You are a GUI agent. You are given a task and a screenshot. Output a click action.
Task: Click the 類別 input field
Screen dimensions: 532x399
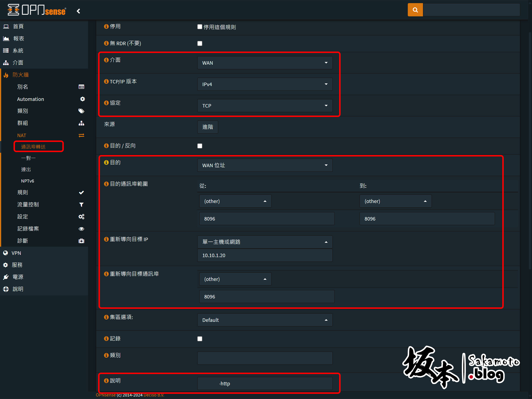coord(265,358)
